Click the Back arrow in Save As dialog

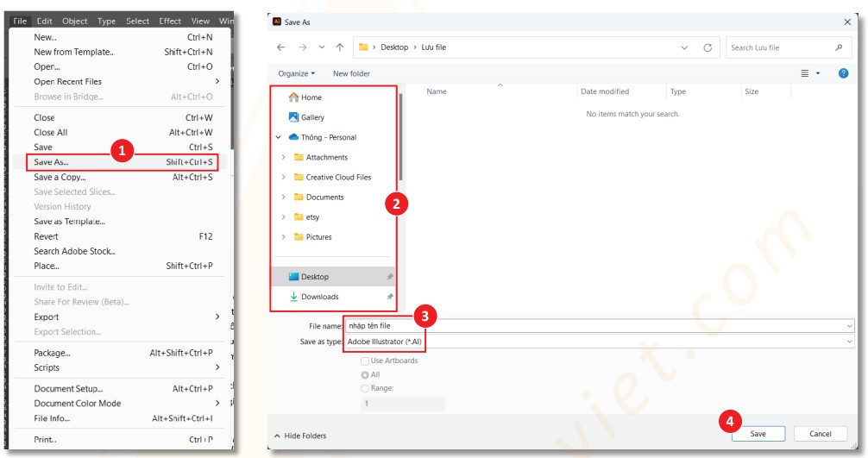click(281, 47)
